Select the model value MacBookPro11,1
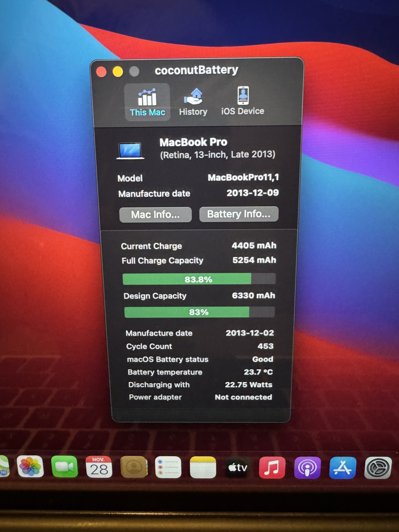This screenshot has width=399, height=532. [243, 177]
